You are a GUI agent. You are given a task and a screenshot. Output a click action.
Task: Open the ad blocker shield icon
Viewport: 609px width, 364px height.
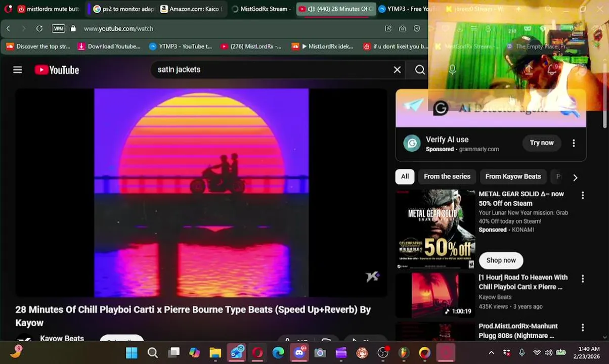tap(416, 28)
